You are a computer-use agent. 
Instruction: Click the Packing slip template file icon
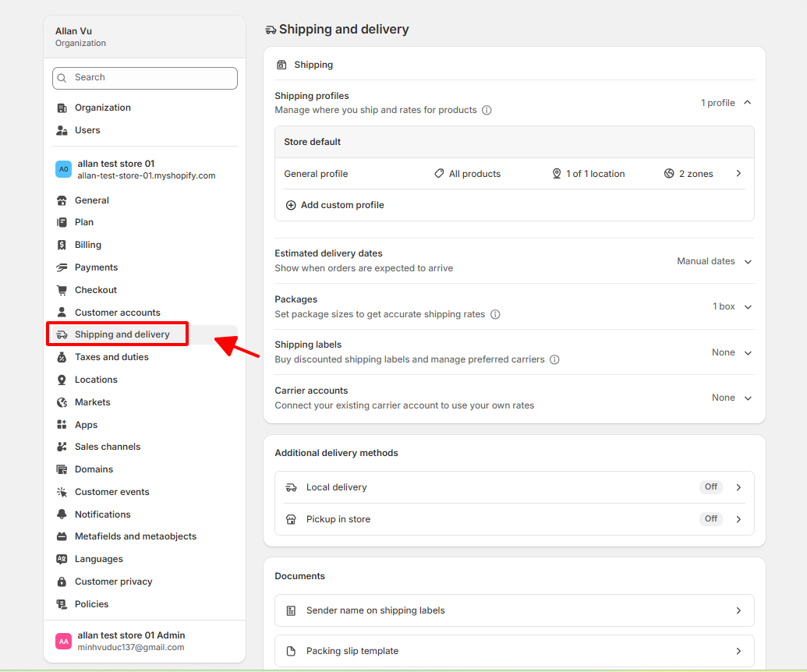coord(292,652)
